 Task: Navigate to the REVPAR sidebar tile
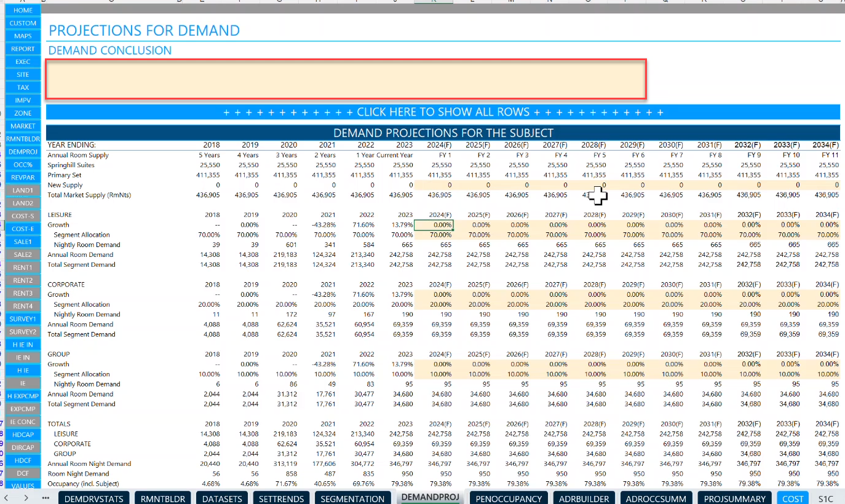click(x=22, y=177)
